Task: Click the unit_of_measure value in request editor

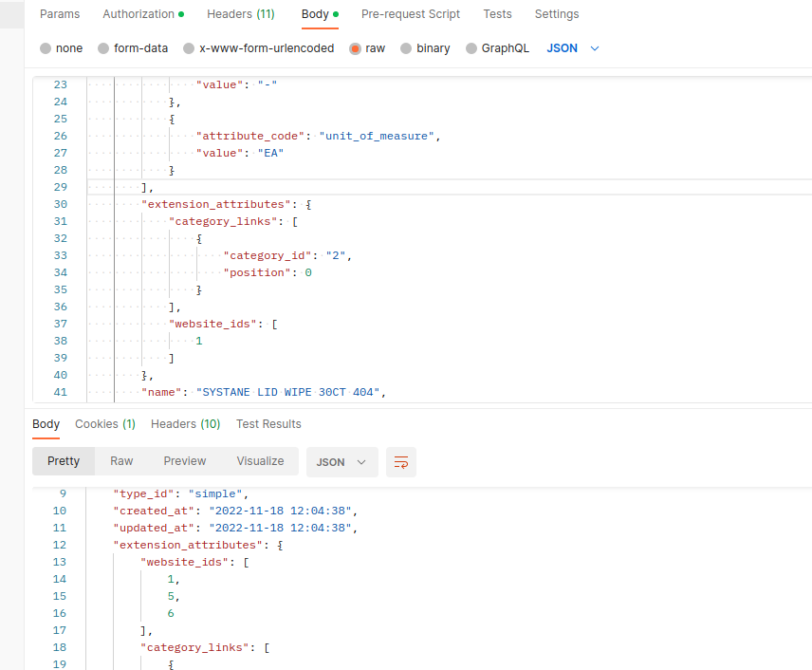Action: coord(377,136)
